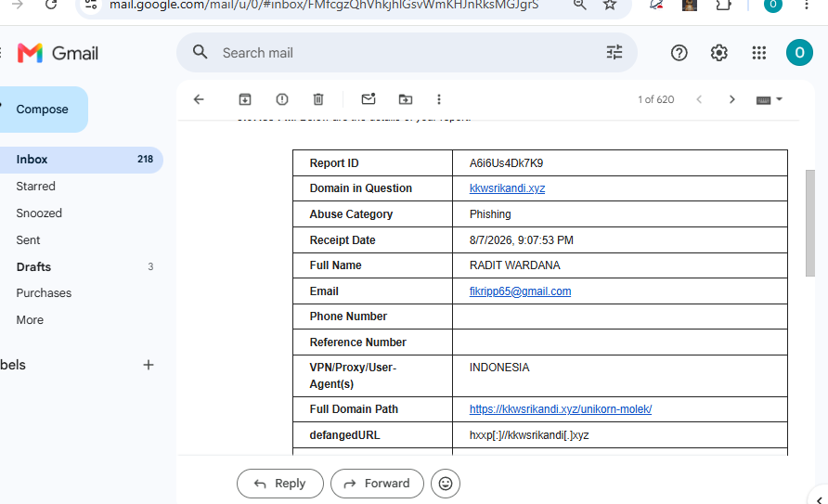Open the Move to folder icon
The image size is (828, 504).
[x=406, y=99]
